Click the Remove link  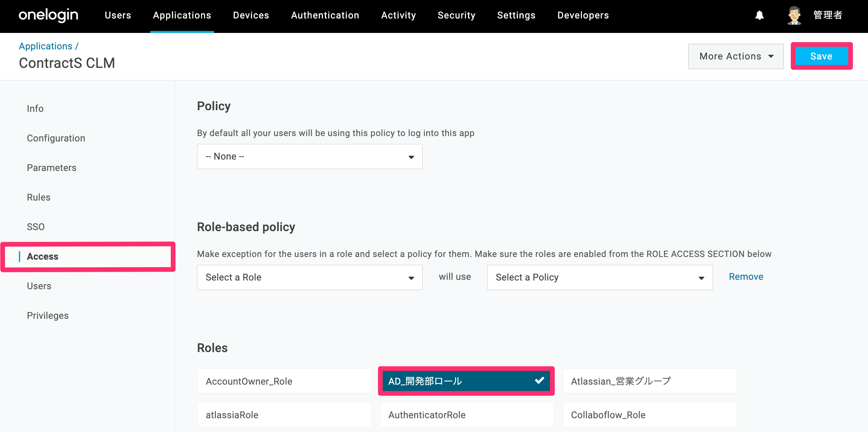(x=746, y=277)
